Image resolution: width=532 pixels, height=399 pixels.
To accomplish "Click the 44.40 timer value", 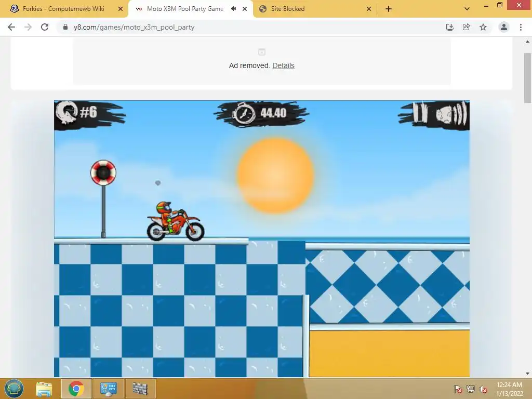I will click(x=273, y=113).
